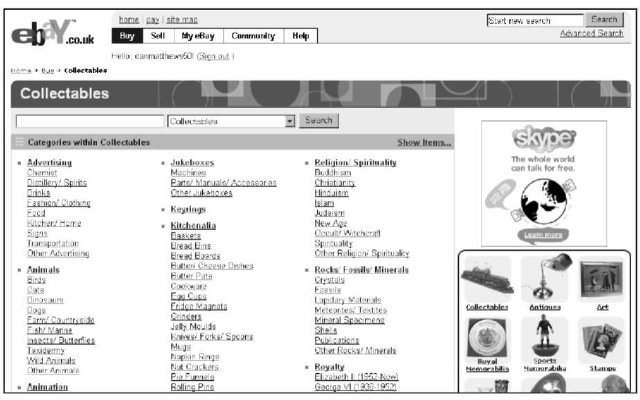Image resolution: width=640 pixels, height=400 pixels.
Task: Open the My eBay tab
Action: [198, 36]
